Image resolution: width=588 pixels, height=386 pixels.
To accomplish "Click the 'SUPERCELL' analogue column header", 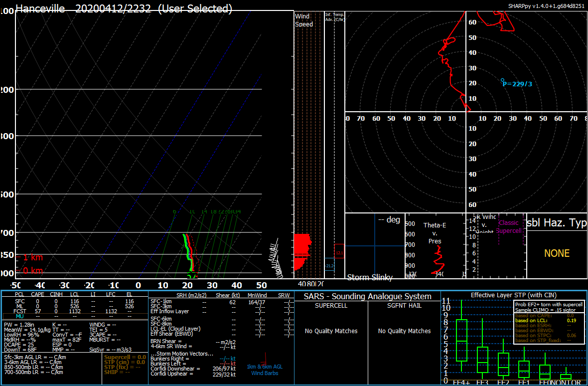I will pos(331,305).
